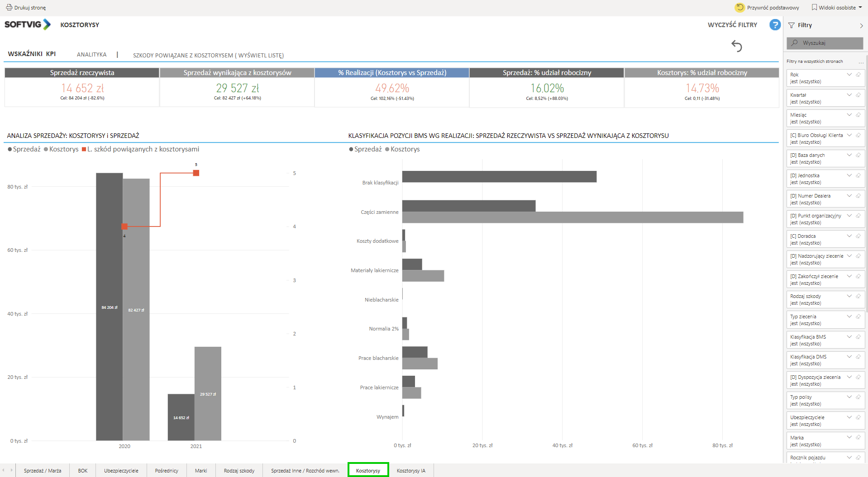Toggle Kosztorys legend in the right chart
Viewport: 868px width, 477px height.
pos(402,149)
